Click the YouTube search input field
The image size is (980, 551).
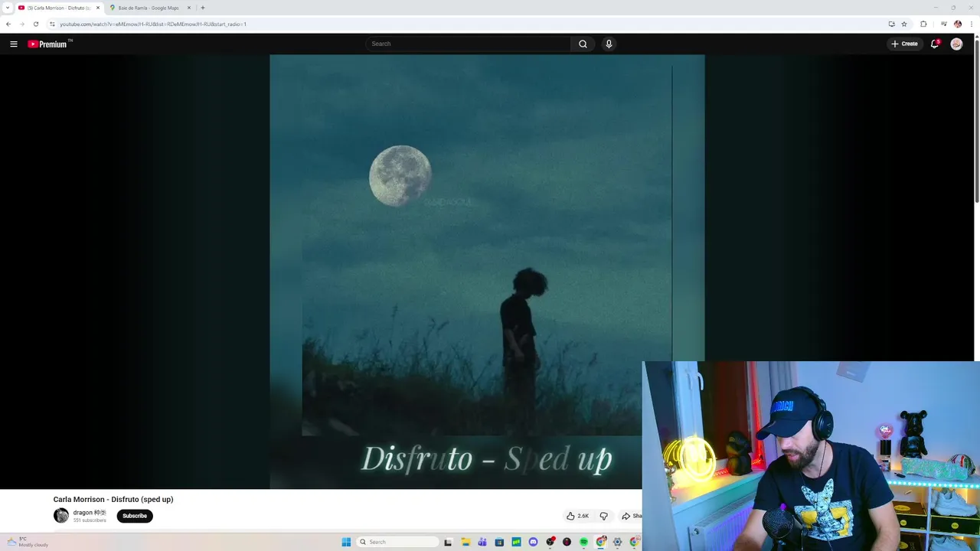pyautogui.click(x=468, y=44)
